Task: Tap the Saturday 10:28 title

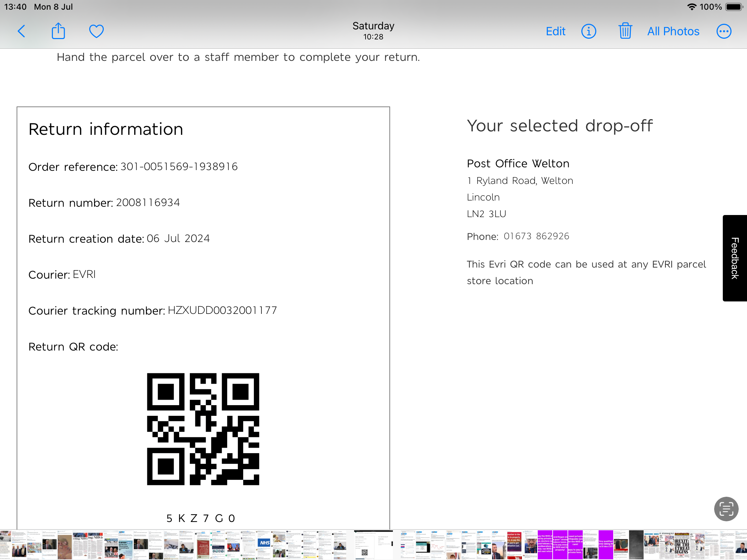Action: point(373,30)
